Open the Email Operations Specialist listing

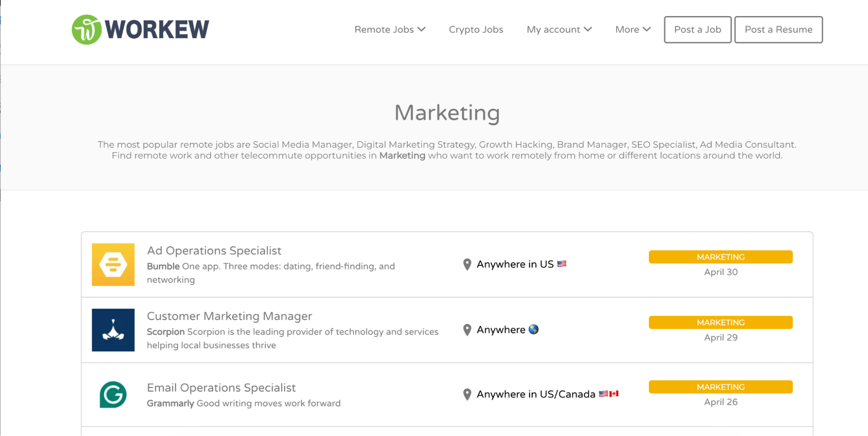pos(221,388)
